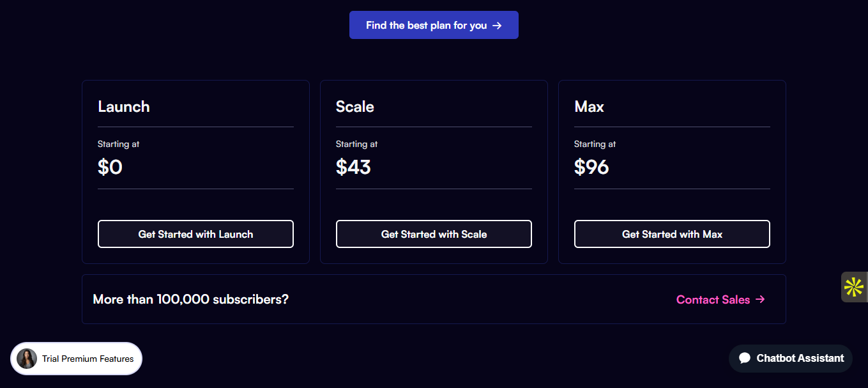Click the More than 100,000 subscribers text

click(190, 299)
